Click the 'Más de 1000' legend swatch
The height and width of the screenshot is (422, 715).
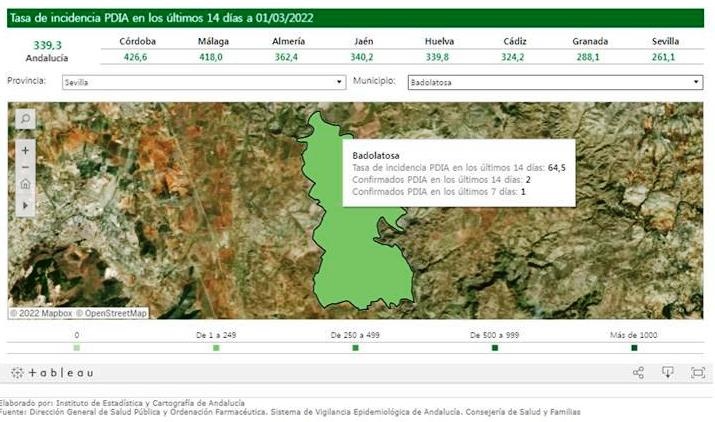[634, 348]
